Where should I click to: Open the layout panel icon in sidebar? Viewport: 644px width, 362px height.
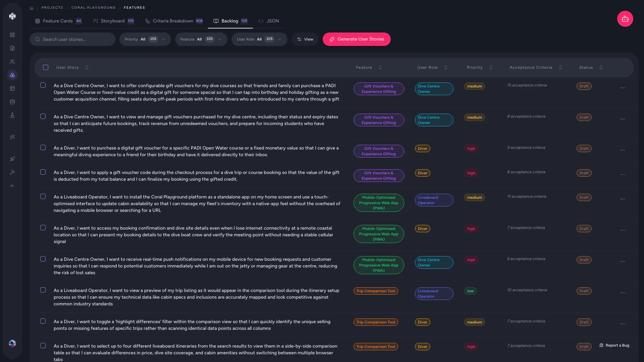(12, 88)
